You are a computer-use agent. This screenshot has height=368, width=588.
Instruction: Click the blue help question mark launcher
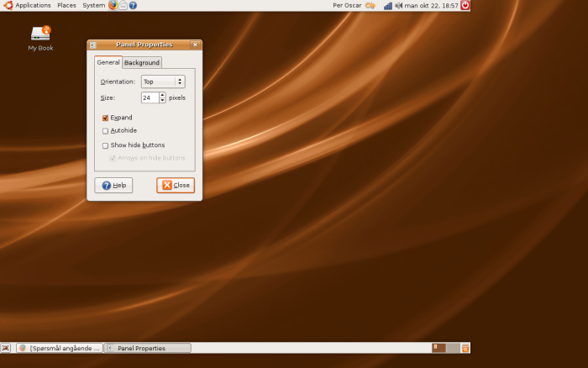click(133, 5)
